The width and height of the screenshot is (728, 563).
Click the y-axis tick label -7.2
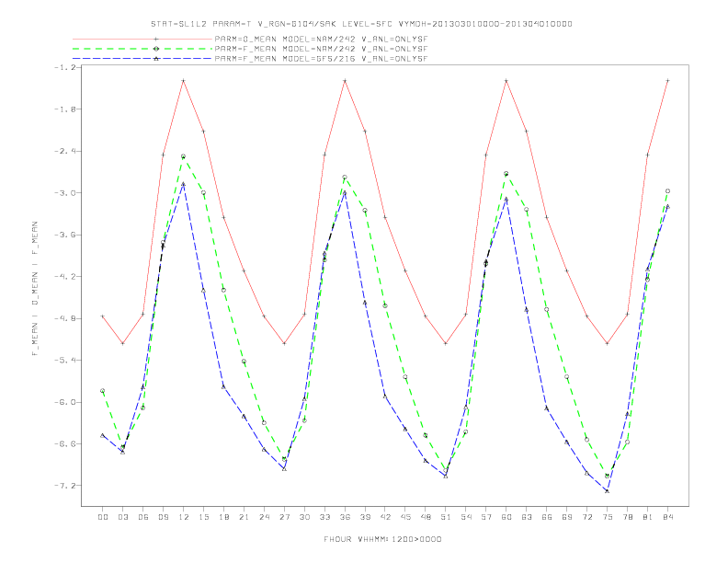(65, 486)
